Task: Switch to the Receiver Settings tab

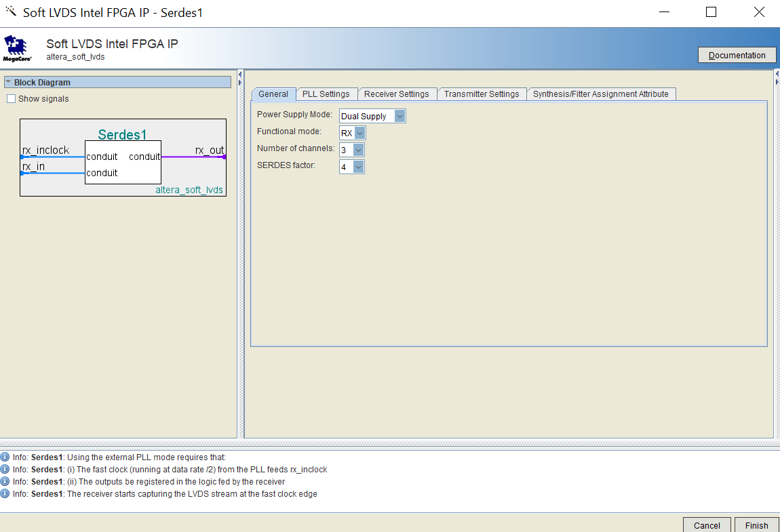Action: [x=397, y=94]
